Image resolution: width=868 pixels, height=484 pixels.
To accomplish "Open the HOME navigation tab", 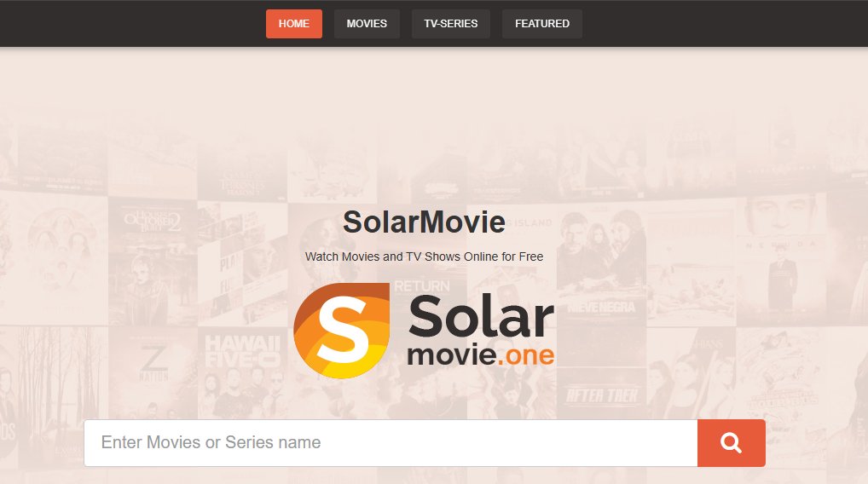I will [x=294, y=24].
